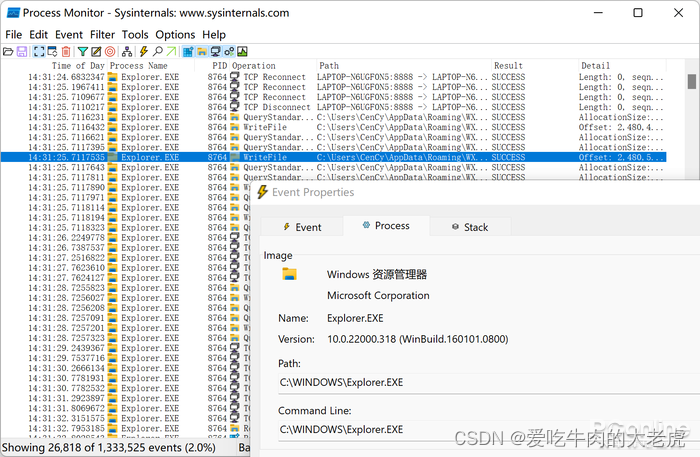Click the Include Process target icon
This screenshot has height=457, width=700.
click(110, 52)
